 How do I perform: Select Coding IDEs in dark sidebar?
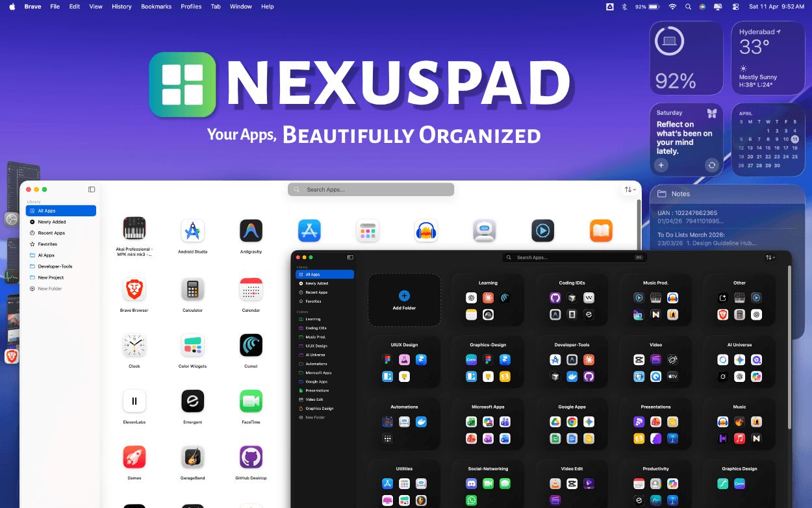(324, 328)
